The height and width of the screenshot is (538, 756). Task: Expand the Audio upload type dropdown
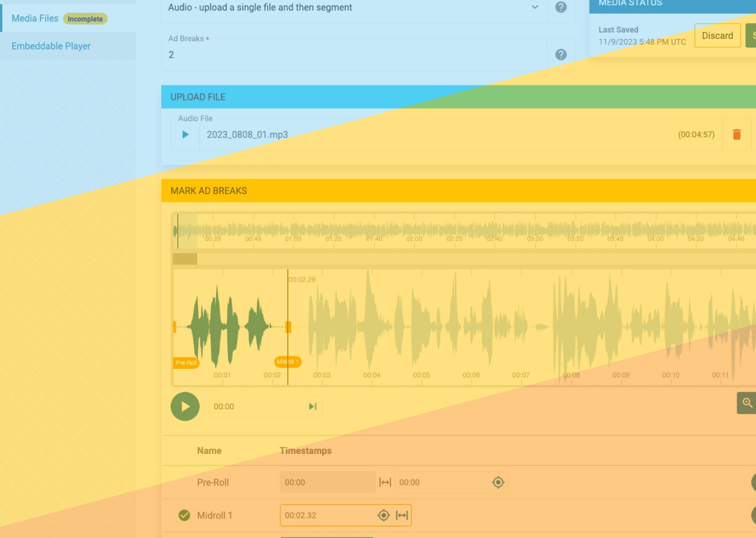pos(535,7)
